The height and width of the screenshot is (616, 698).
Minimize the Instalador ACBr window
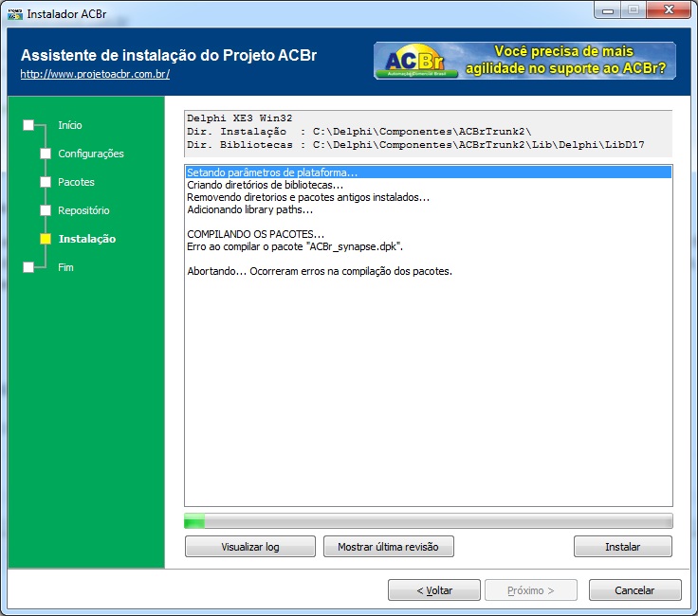(608, 10)
